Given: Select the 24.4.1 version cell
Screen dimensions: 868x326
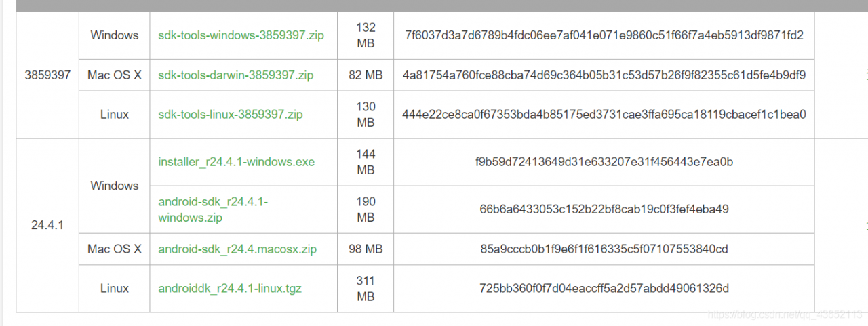Looking at the screenshot, I should 47,225.
